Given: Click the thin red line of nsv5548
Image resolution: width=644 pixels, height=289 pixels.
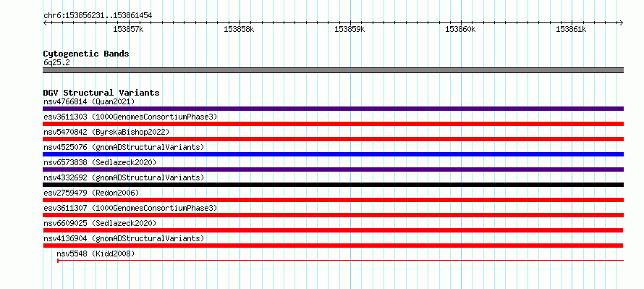Looking at the screenshot, I should (x=341, y=260).
